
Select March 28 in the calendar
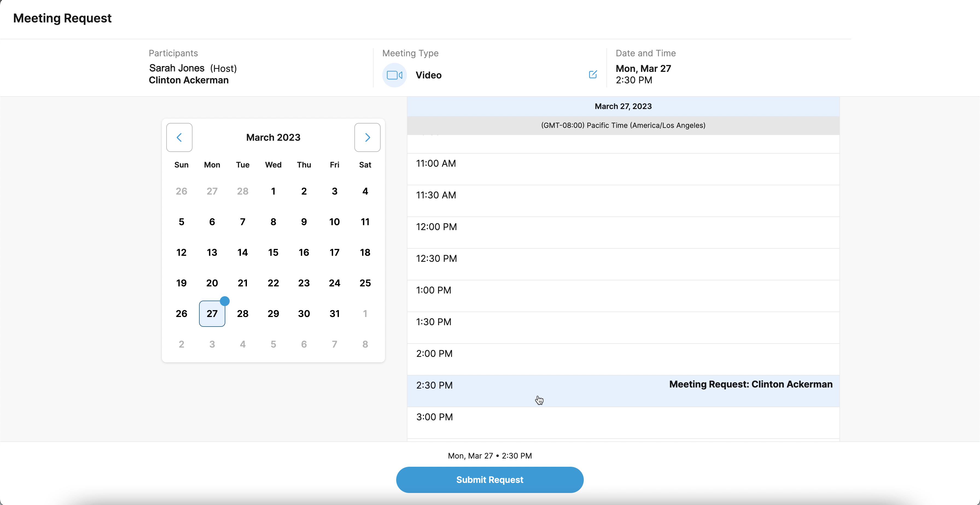coord(243,314)
